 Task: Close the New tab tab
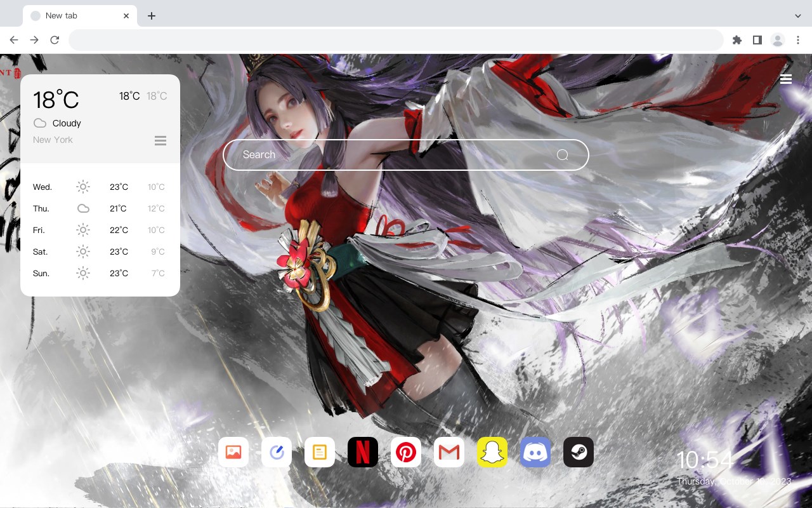pos(127,16)
